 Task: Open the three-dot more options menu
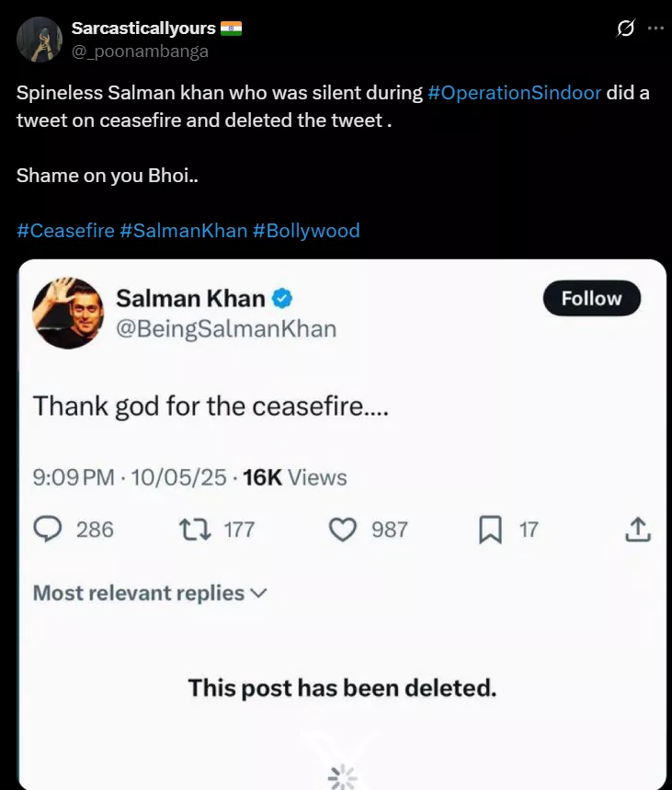(655, 29)
